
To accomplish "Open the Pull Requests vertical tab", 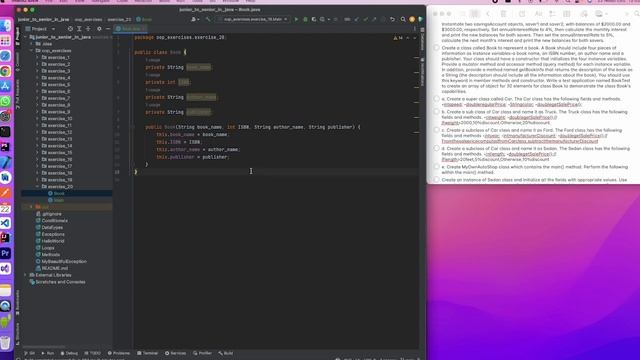I will [18, 95].
